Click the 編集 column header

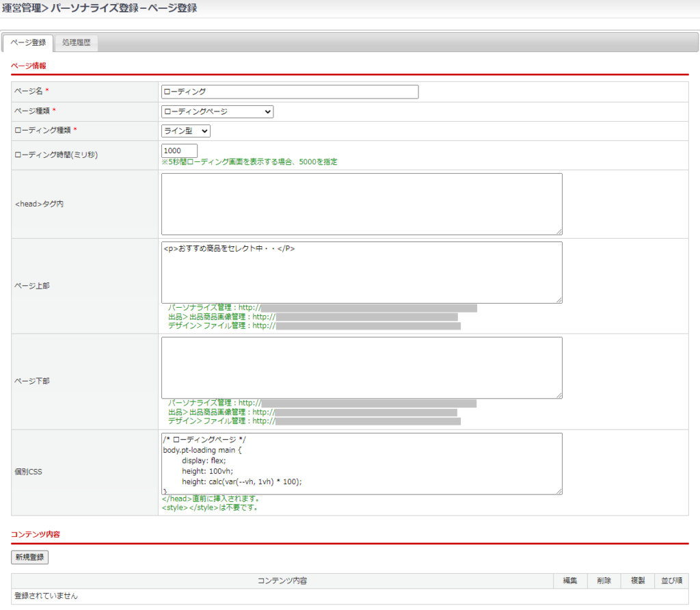(x=570, y=581)
